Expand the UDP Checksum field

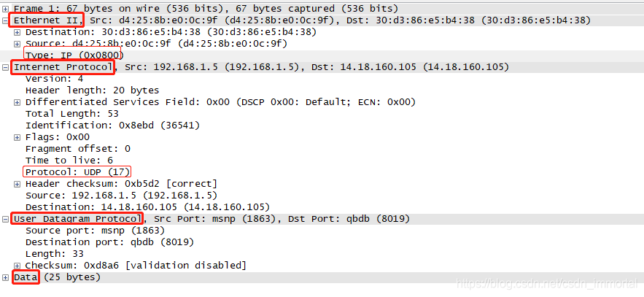coord(17,266)
